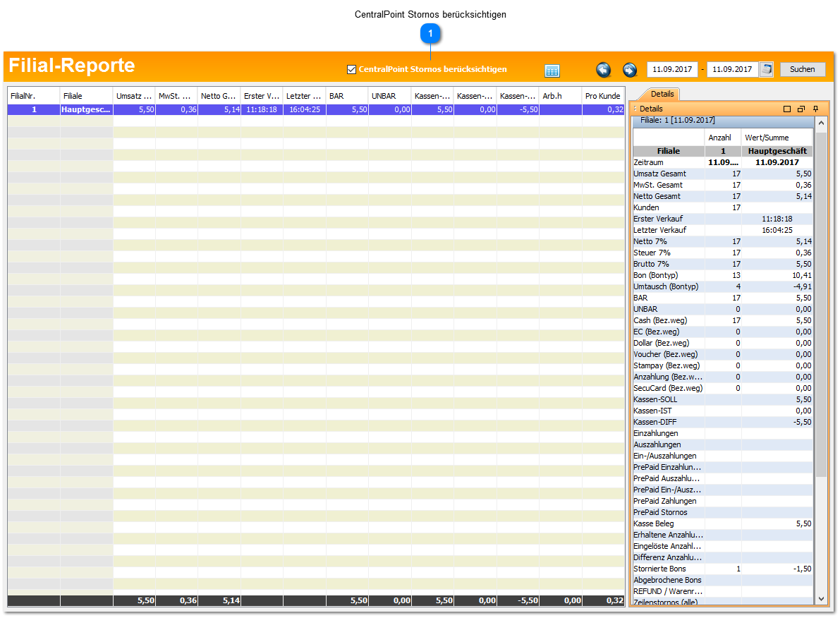Edit the end date field 11.09.2017
Viewport: 840px width, 618px height.
732,69
